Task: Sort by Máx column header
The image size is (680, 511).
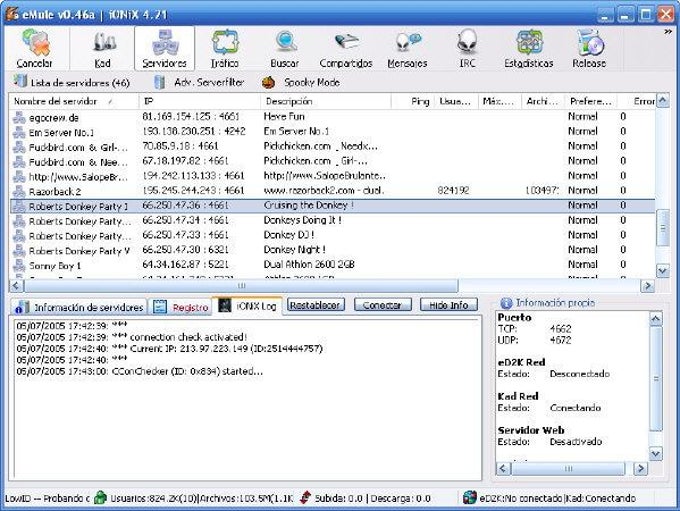Action: pos(500,101)
